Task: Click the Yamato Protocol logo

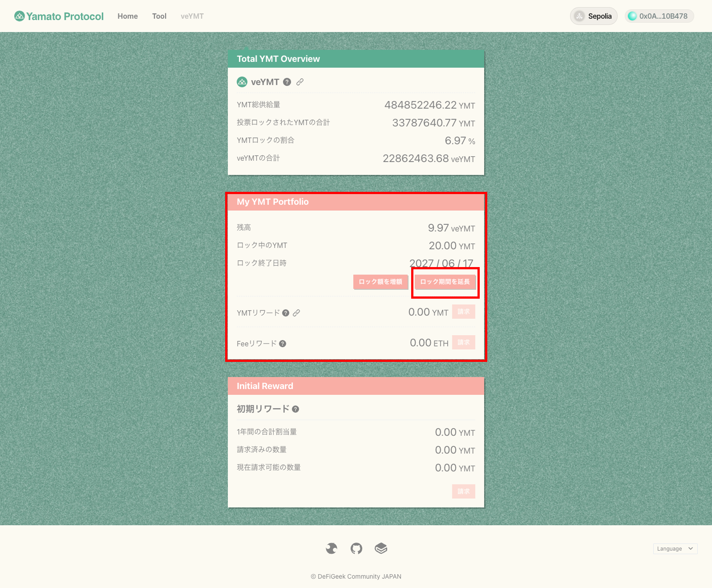Action: click(59, 16)
